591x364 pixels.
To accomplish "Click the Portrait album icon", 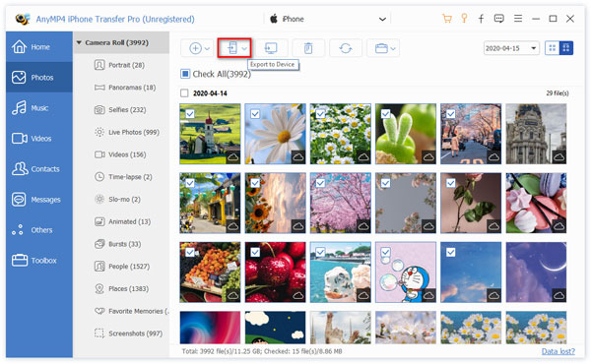I will click(x=99, y=65).
